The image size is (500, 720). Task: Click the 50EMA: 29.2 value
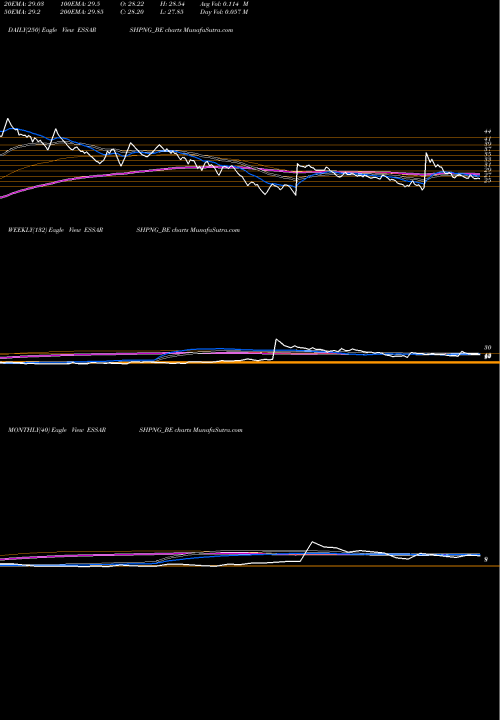click(21, 12)
